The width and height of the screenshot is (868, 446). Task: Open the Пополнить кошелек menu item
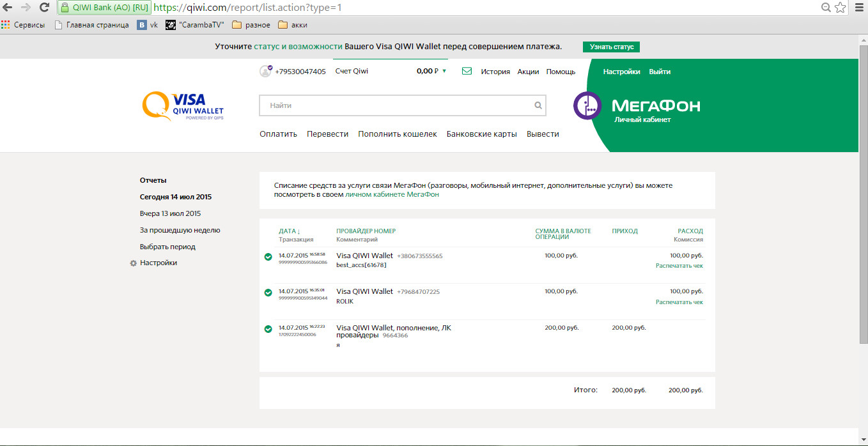coord(398,134)
